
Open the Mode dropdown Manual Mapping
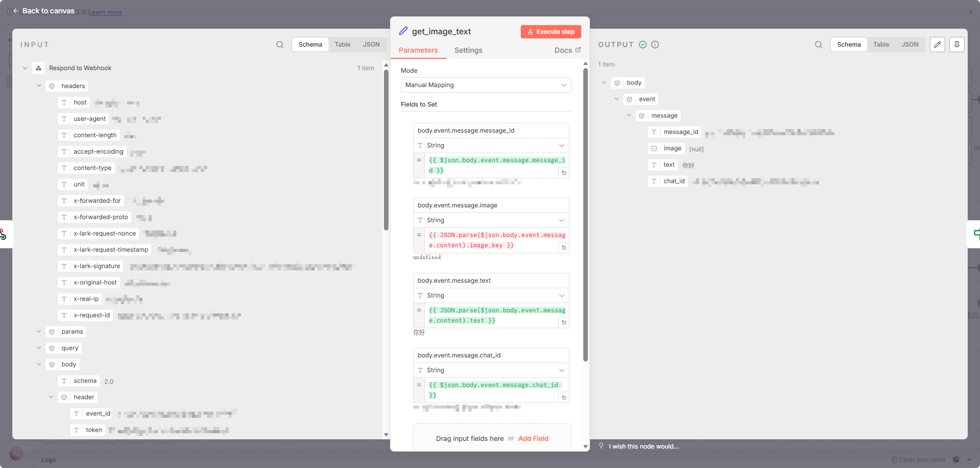tap(485, 85)
